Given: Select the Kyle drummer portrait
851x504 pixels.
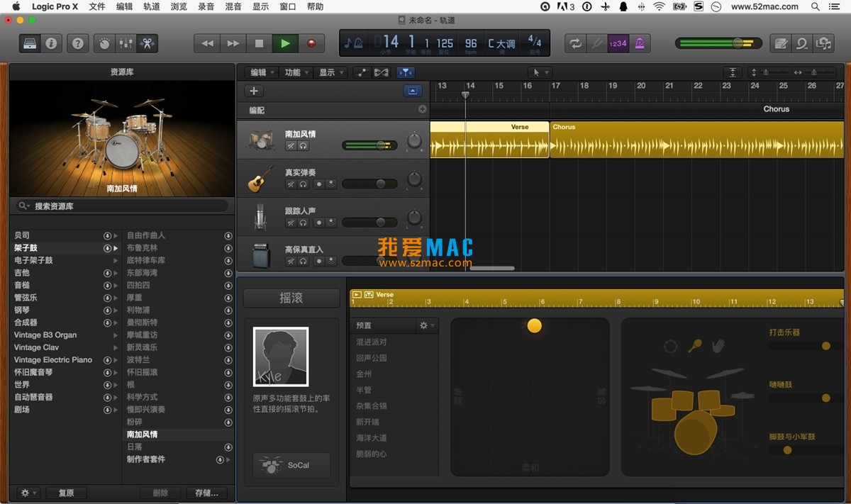Looking at the screenshot, I should [x=281, y=357].
